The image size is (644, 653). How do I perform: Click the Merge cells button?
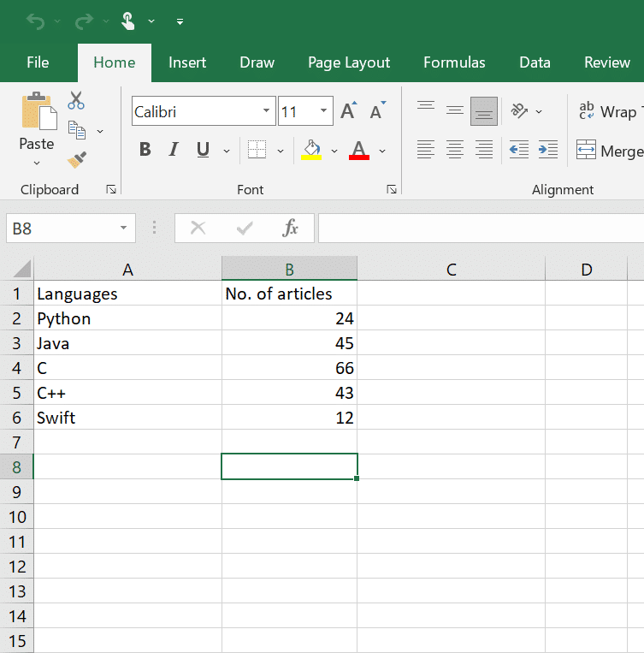click(x=609, y=151)
